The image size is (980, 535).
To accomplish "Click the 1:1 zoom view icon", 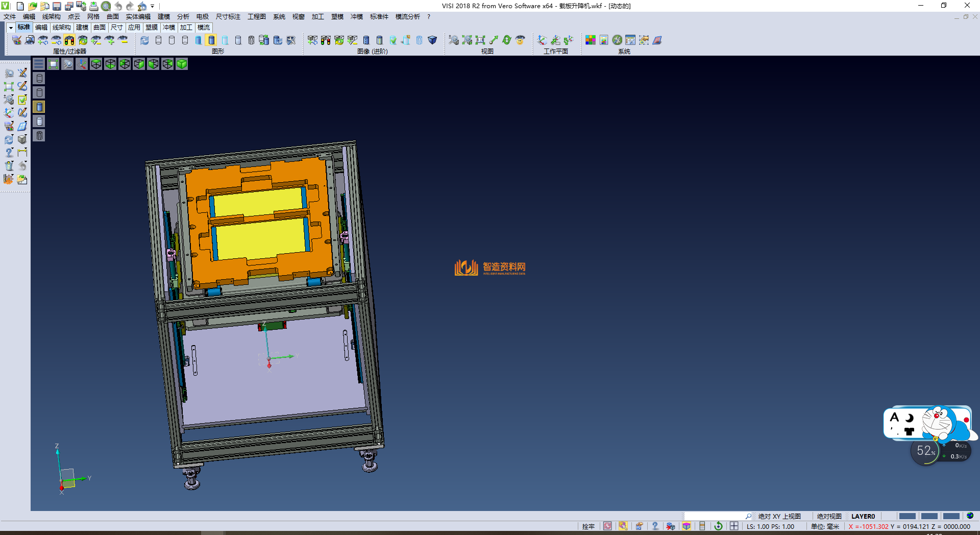I will pyautogui.click(x=480, y=40).
